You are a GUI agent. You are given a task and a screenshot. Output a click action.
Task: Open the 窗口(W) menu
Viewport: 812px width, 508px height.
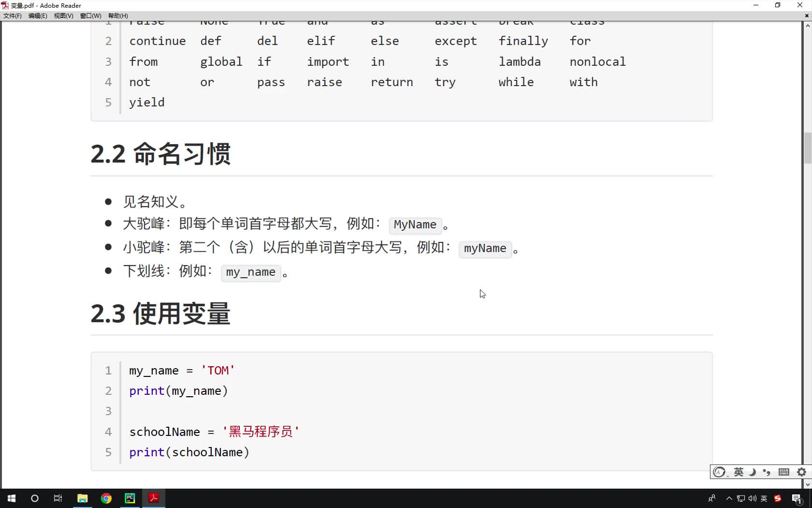[x=90, y=16]
